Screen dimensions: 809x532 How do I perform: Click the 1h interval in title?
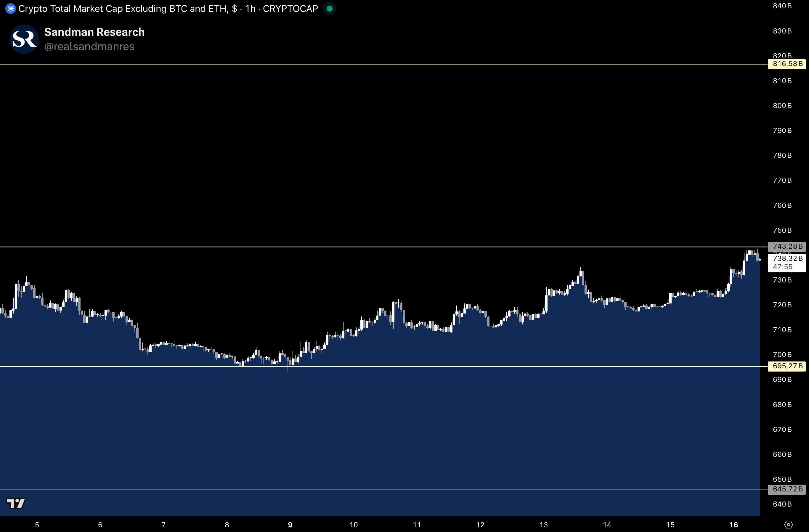tap(250, 9)
